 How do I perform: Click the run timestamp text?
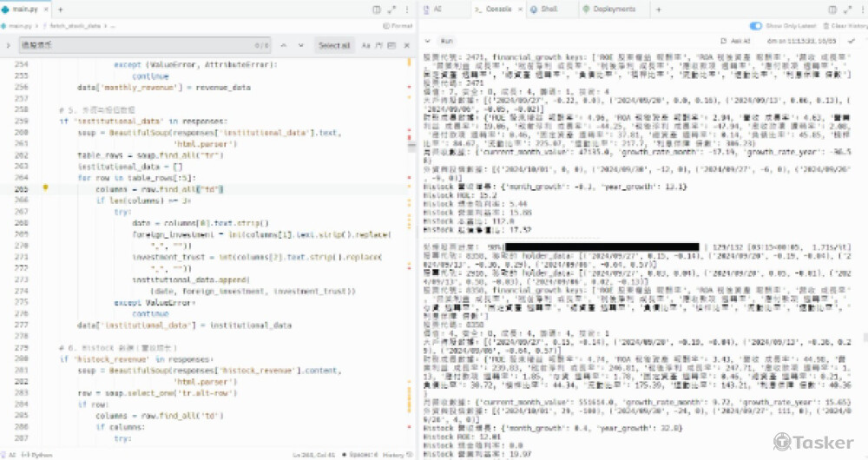pos(801,41)
